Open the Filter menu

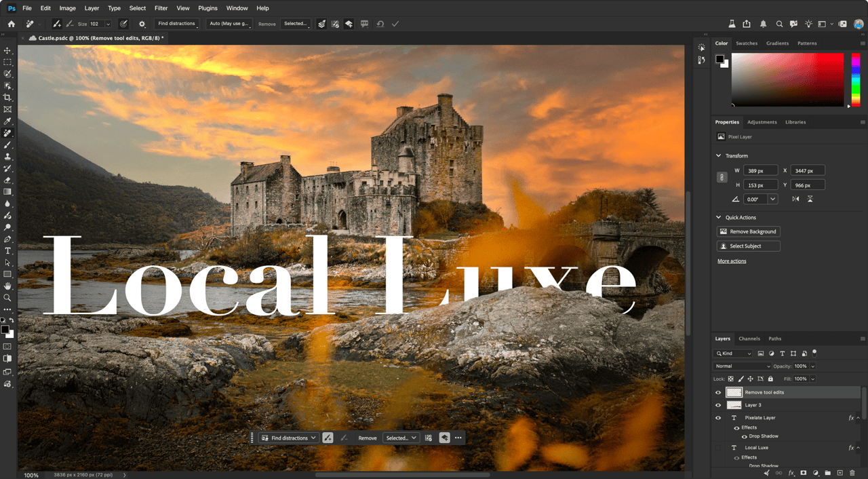161,8
